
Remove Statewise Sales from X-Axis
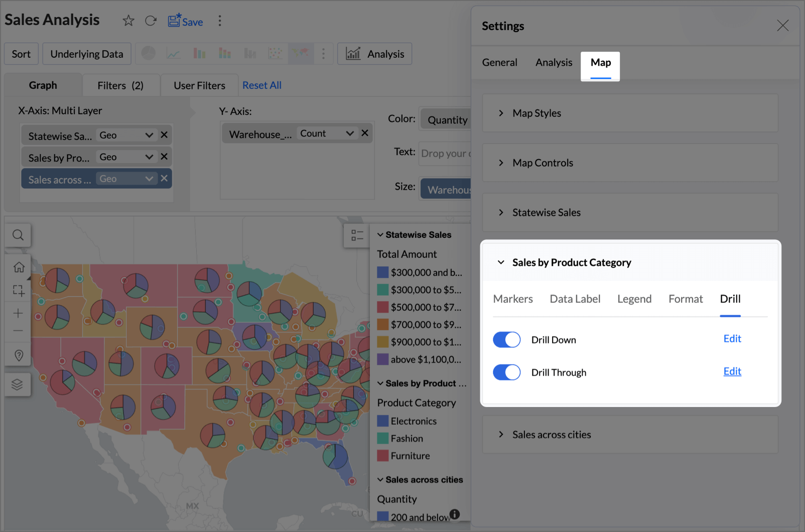point(164,135)
